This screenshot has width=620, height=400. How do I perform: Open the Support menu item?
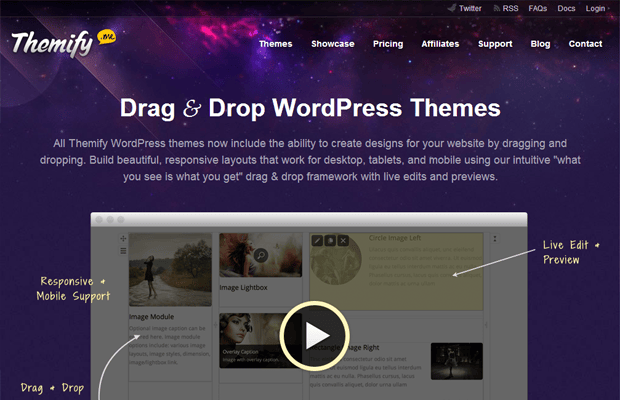click(495, 44)
